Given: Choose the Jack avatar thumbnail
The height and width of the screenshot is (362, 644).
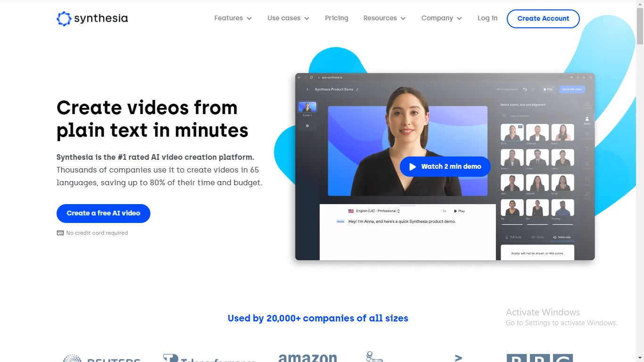Looking at the screenshot, I should point(512,183).
